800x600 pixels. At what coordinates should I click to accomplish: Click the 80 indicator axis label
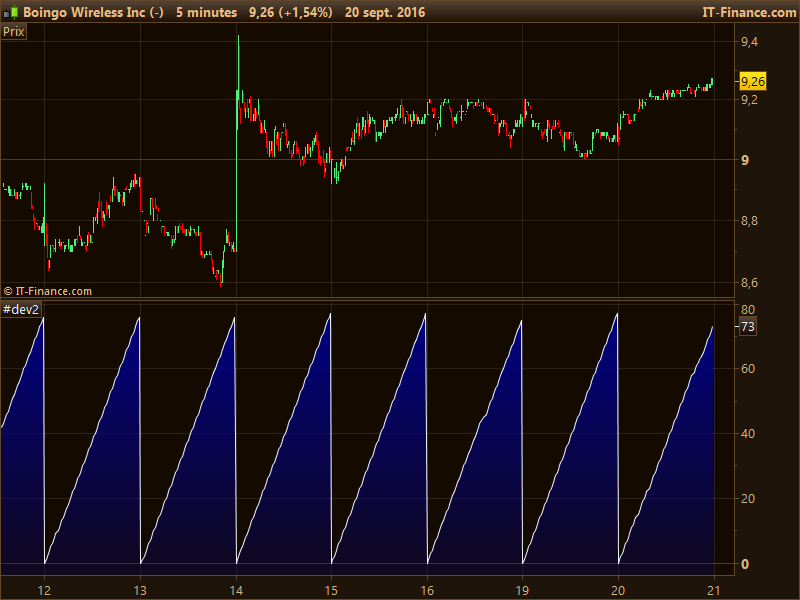point(748,309)
